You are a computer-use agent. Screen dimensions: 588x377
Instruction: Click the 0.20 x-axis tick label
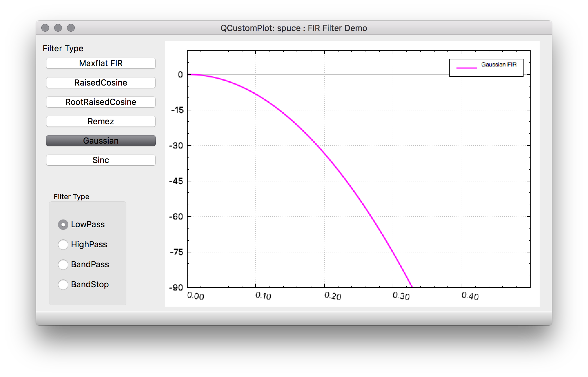[x=332, y=296]
